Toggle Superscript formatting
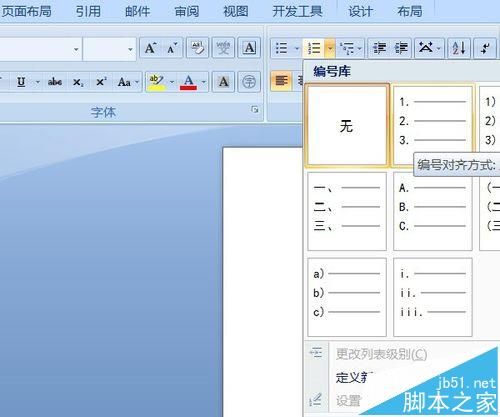500x417 pixels. (101, 82)
